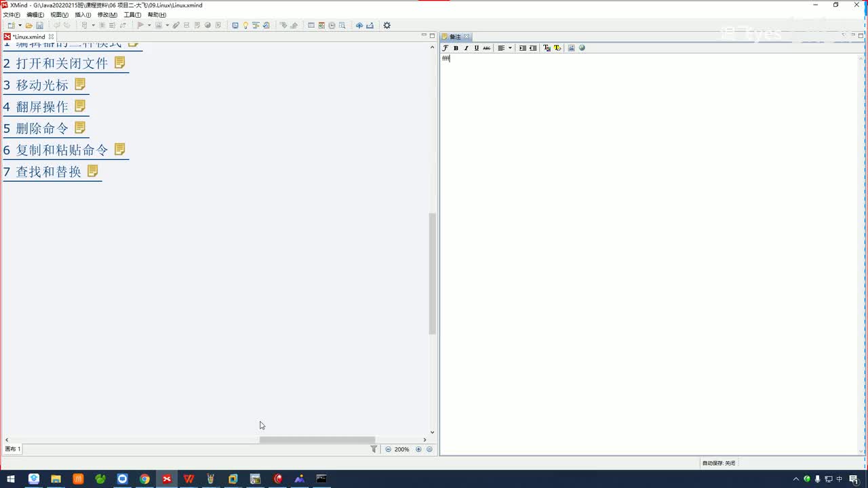Open the saved file folder icon in toolbar
The width and height of the screenshot is (868, 488).
point(29,26)
